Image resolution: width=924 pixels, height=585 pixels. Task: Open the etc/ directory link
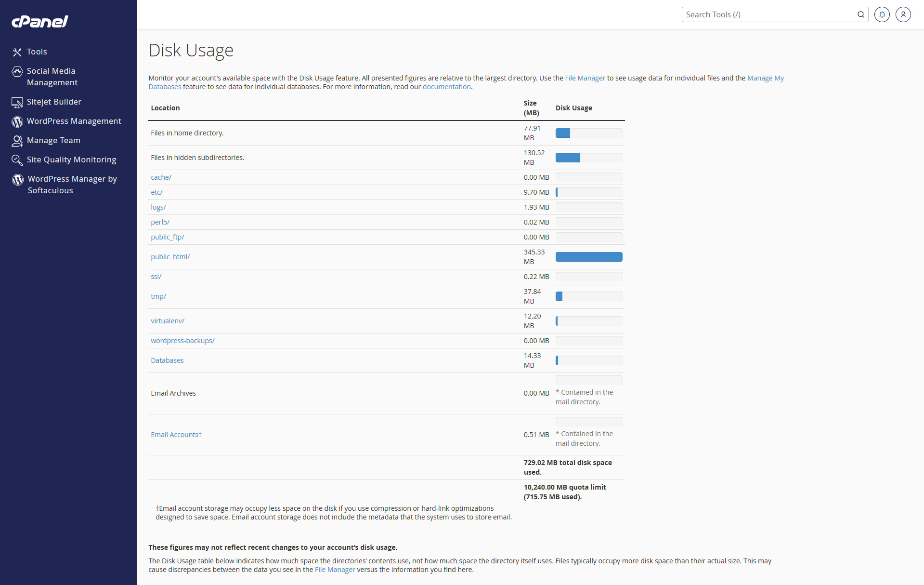(156, 192)
